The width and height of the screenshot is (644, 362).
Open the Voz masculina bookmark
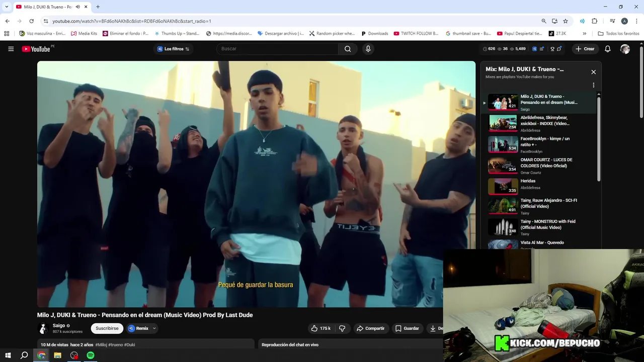tap(42, 34)
